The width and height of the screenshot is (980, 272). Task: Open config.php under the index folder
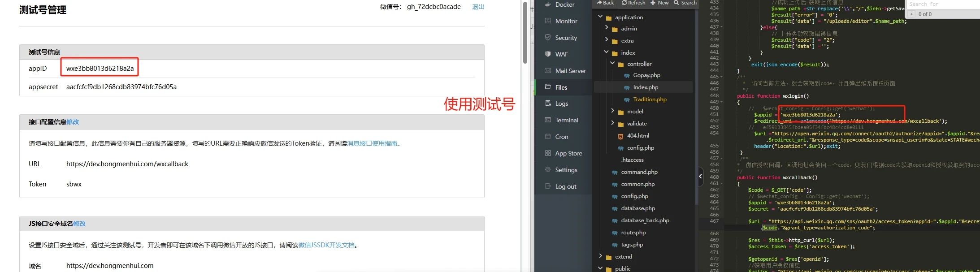coord(640,148)
